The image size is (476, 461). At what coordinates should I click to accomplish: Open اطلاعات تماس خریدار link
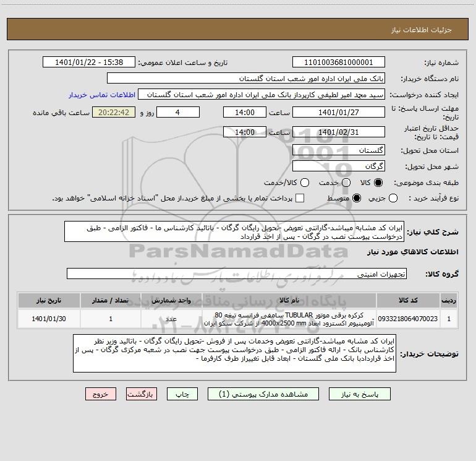point(102,95)
